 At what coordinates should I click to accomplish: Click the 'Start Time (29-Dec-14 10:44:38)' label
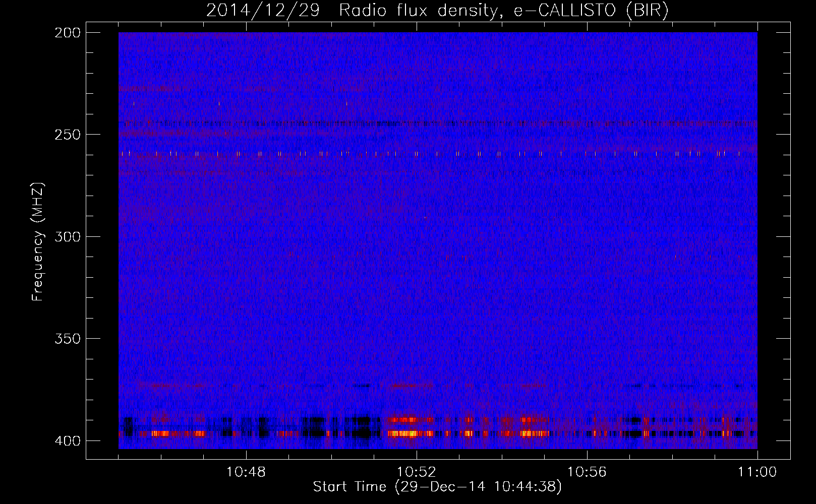437,487
